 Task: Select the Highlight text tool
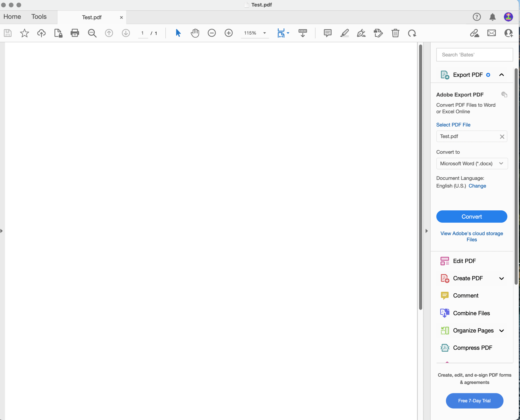pyautogui.click(x=344, y=33)
